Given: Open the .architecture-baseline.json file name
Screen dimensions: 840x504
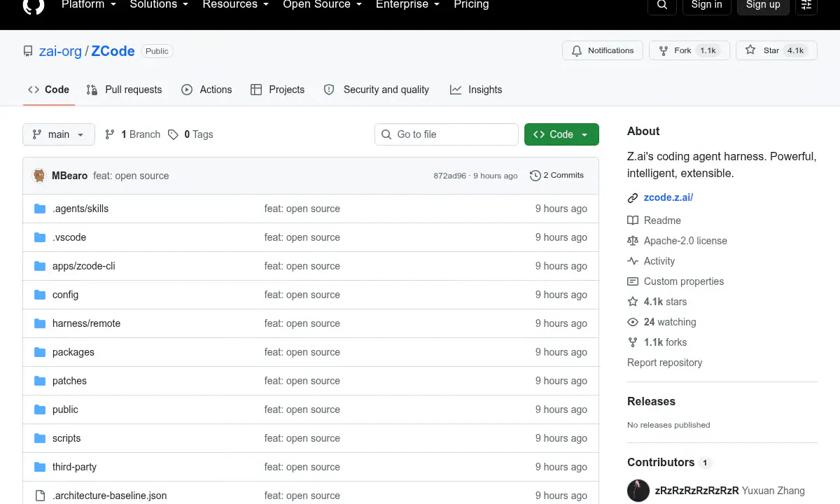Looking at the screenshot, I should (x=109, y=496).
